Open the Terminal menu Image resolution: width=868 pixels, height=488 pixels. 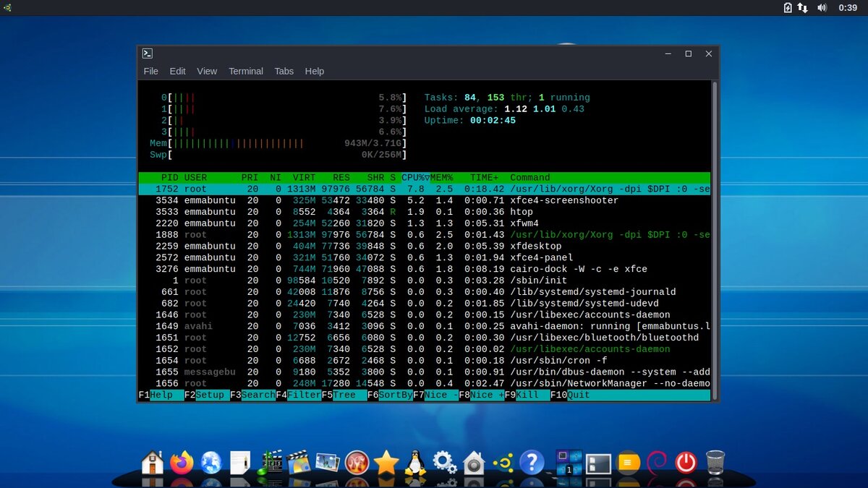(246, 71)
